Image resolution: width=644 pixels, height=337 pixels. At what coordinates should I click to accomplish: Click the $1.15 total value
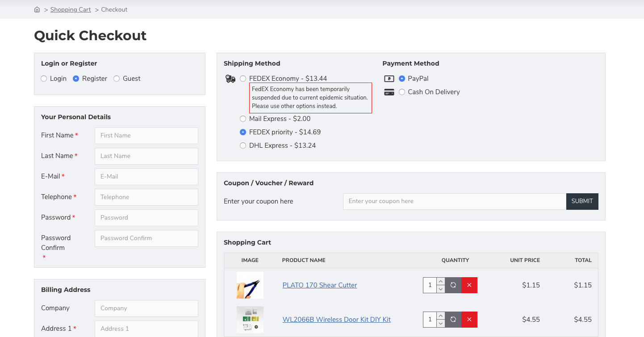[583, 285]
